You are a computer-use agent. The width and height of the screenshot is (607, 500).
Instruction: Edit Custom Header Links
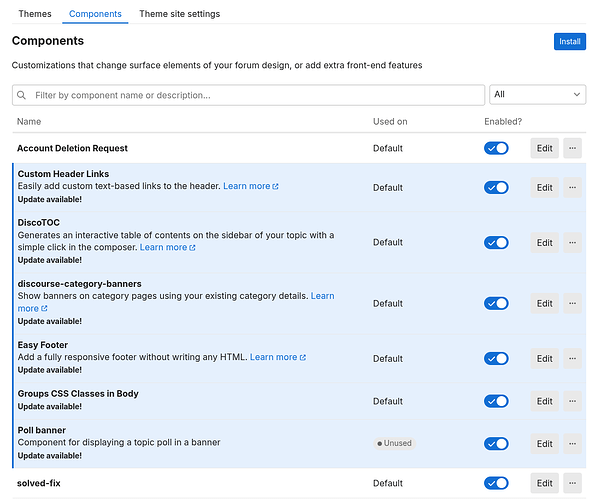[544, 188]
